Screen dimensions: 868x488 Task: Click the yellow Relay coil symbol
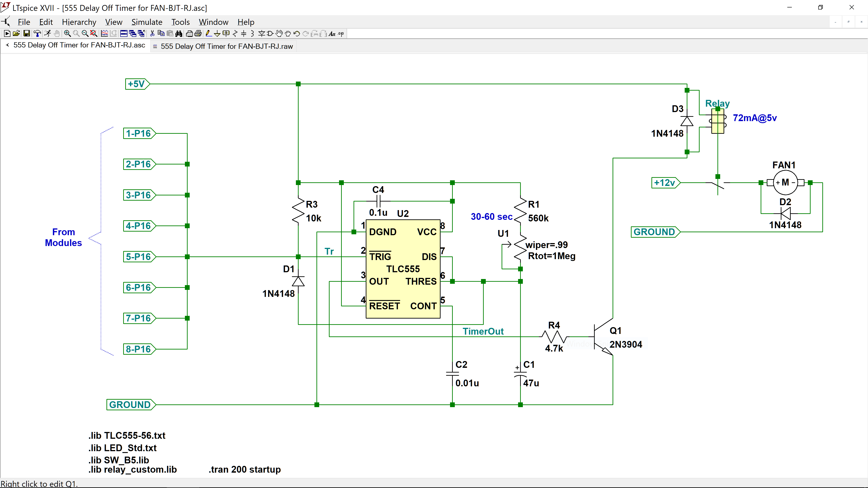point(718,121)
